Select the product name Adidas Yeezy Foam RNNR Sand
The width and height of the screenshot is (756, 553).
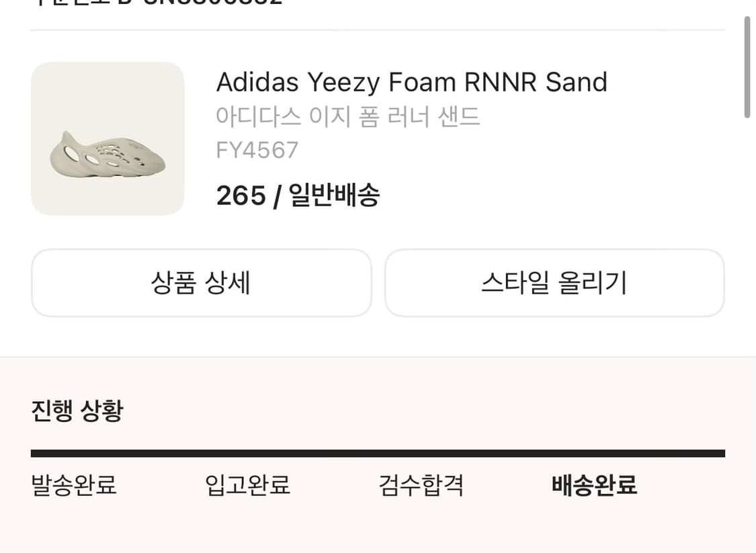pos(411,81)
